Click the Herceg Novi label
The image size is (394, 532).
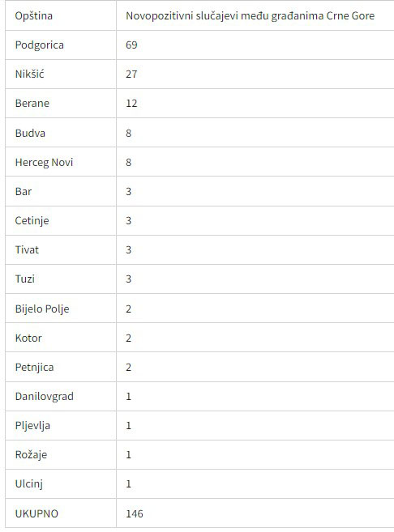pos(44,162)
